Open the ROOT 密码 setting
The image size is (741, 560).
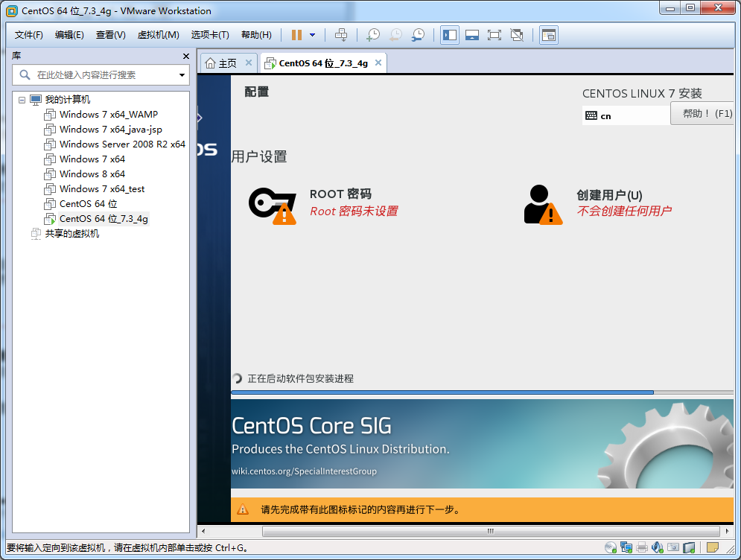click(341, 194)
